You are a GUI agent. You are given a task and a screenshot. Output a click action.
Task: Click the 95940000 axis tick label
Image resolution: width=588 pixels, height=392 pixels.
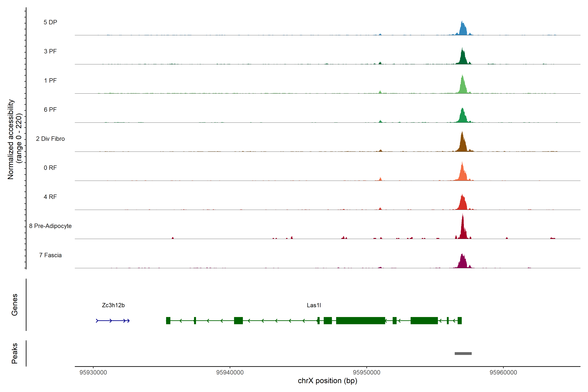[x=230, y=373]
